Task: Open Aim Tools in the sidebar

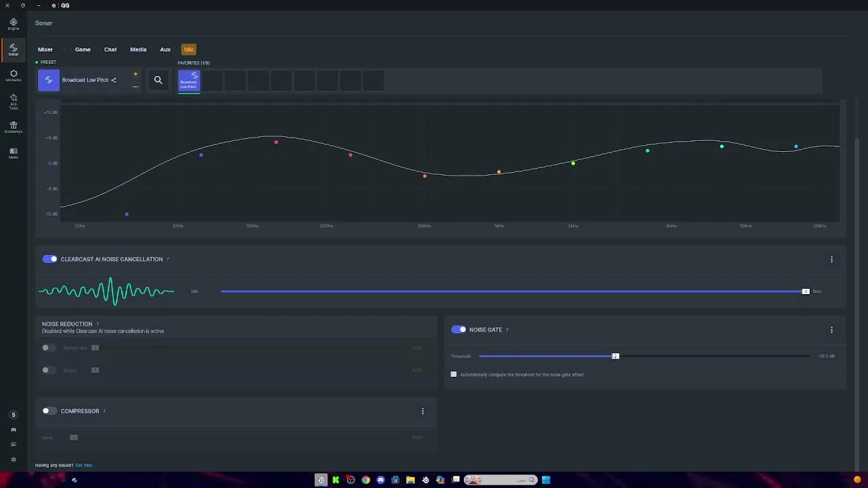Action: click(x=13, y=102)
